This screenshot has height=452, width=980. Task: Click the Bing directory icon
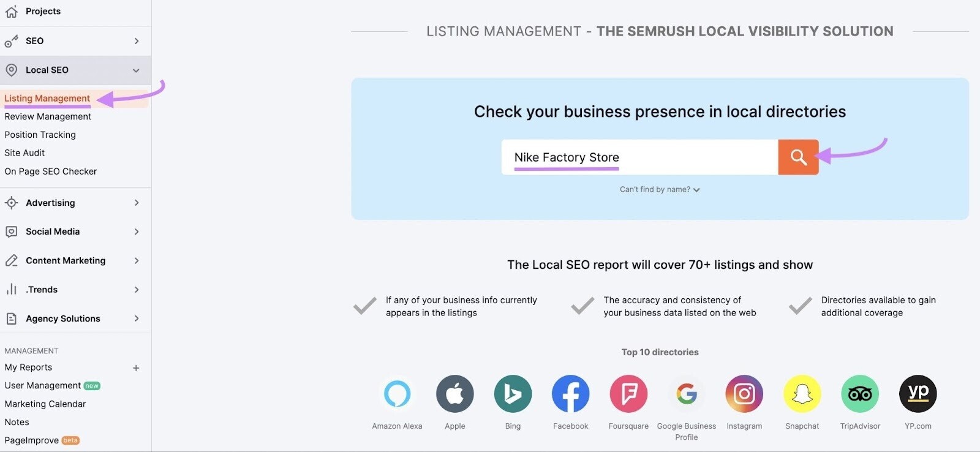(513, 394)
